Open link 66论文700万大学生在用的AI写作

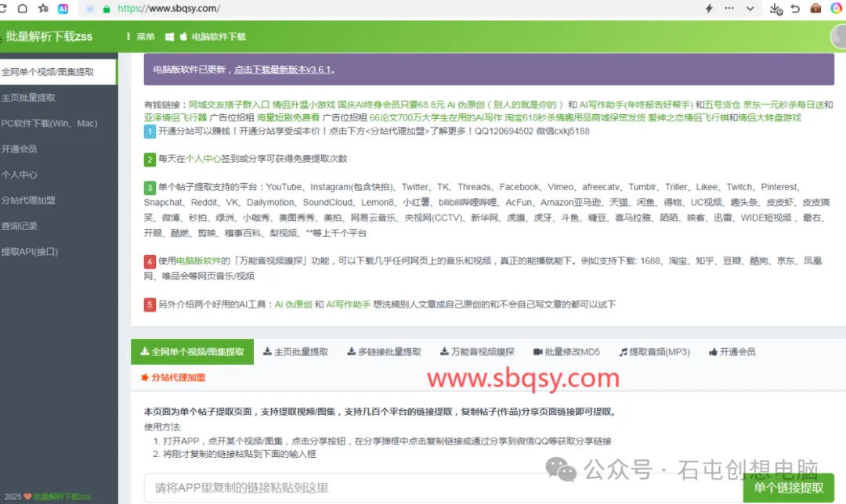pos(436,117)
